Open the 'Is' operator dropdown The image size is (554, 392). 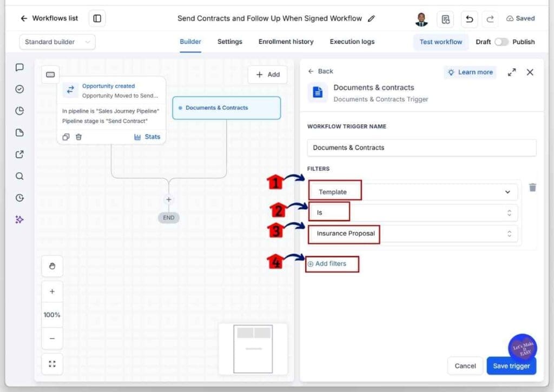click(x=413, y=212)
